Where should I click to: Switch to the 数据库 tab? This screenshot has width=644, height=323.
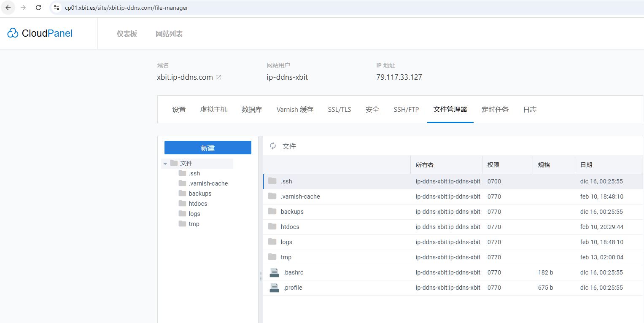[252, 109]
